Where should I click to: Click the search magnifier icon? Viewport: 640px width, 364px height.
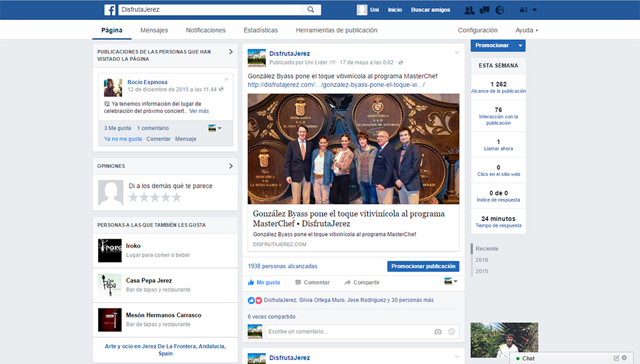(x=311, y=9)
